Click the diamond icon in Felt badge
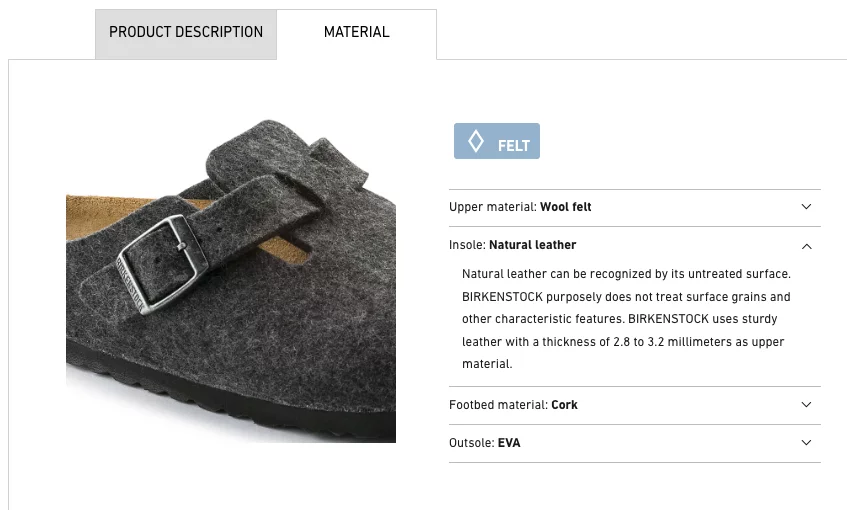This screenshot has height=510, width=847. pos(475,142)
